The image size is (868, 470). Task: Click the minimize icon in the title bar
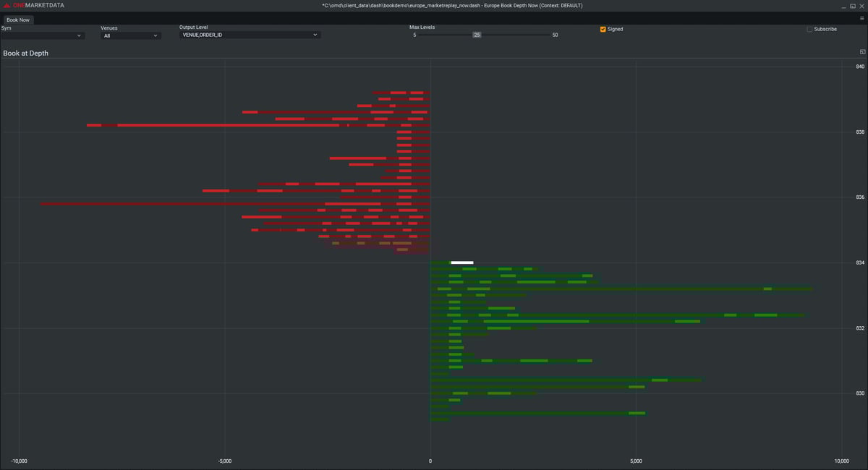click(842, 5)
